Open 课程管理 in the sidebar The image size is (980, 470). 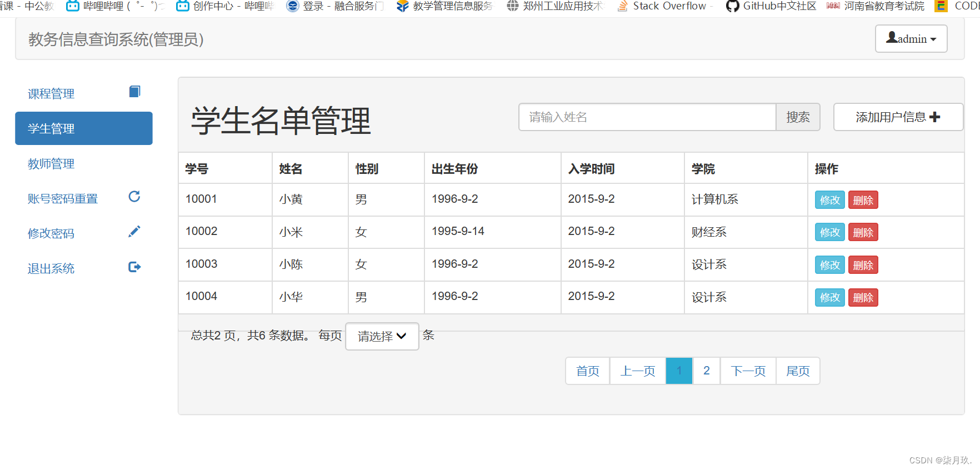click(x=84, y=93)
